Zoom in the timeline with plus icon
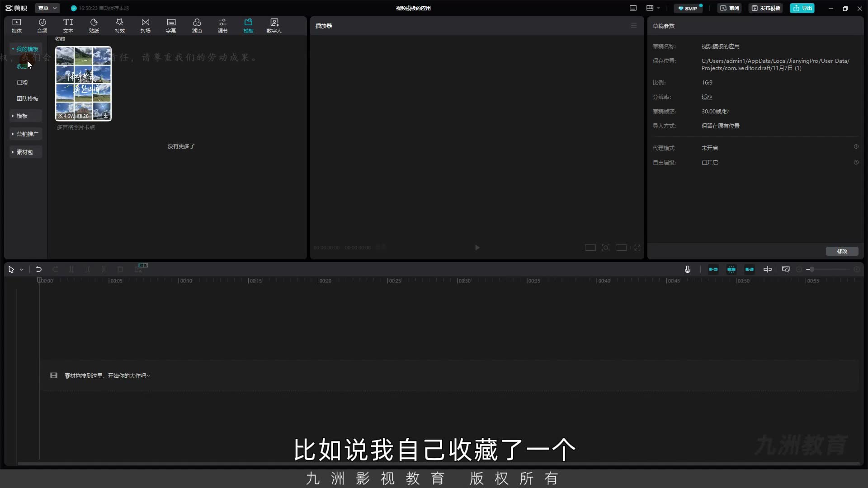Screen dimensions: 868x488 [x=857, y=270]
